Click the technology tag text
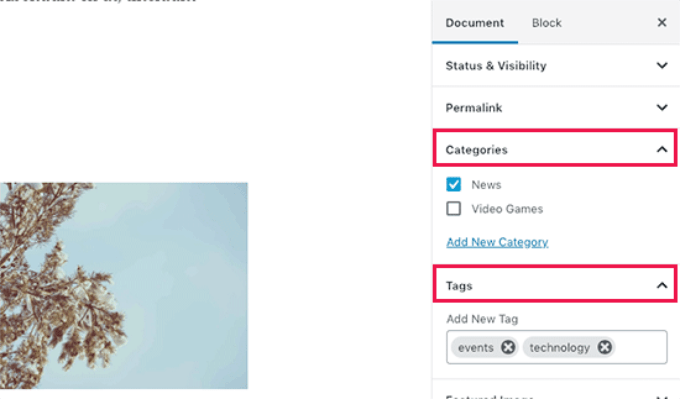The height and width of the screenshot is (399, 680). tap(559, 348)
